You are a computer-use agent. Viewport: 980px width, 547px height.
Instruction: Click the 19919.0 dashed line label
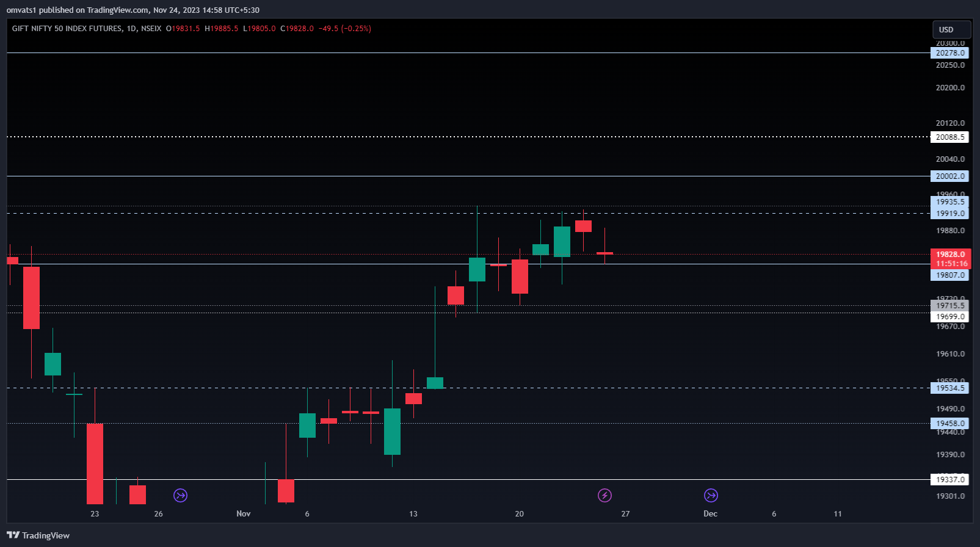(950, 213)
